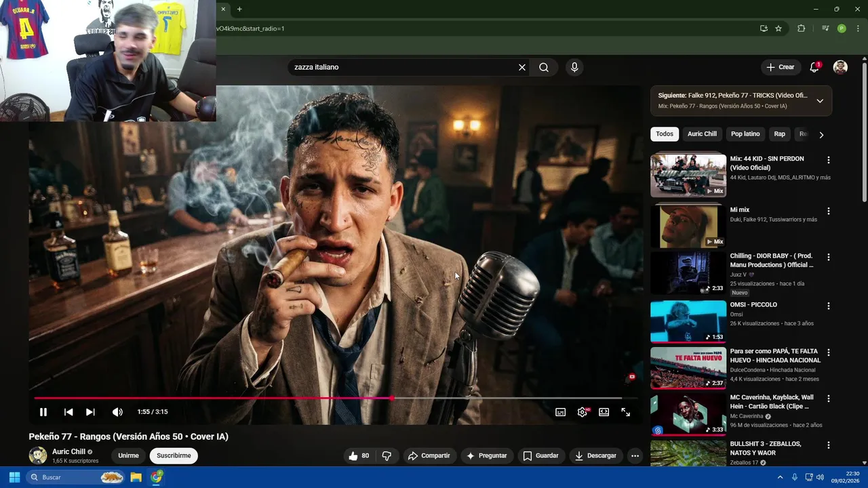Open YouTube notifications bell

pos(814,67)
